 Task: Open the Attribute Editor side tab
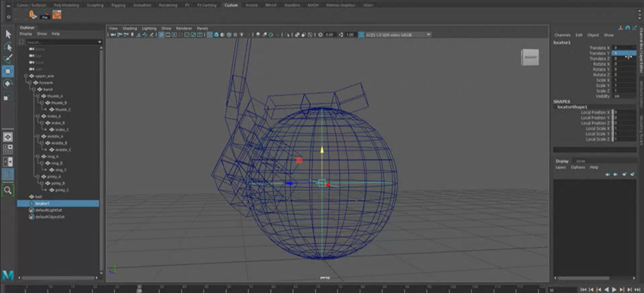click(641, 94)
